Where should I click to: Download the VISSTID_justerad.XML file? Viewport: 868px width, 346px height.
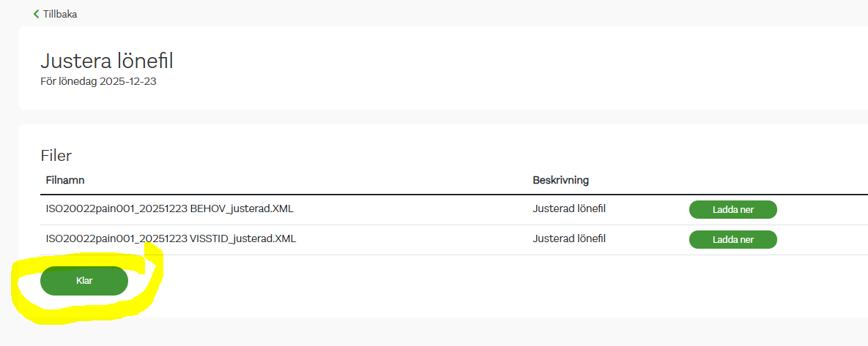click(x=732, y=239)
